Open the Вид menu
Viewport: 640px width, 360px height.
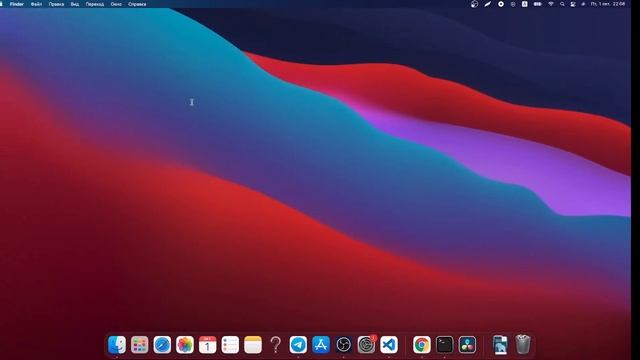point(75,4)
